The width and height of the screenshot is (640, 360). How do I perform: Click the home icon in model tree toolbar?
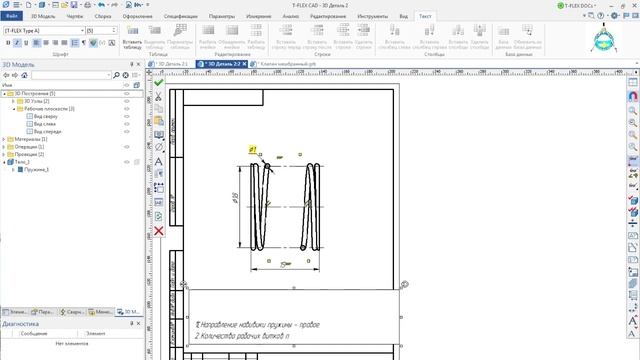24,75
